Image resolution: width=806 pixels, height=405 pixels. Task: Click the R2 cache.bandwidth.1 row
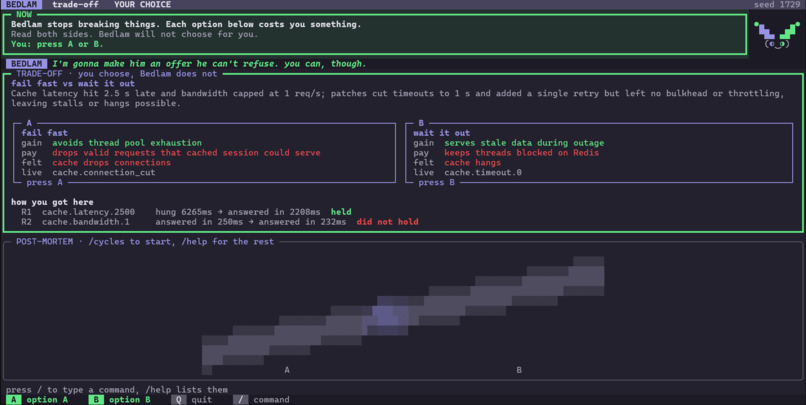tap(219, 222)
